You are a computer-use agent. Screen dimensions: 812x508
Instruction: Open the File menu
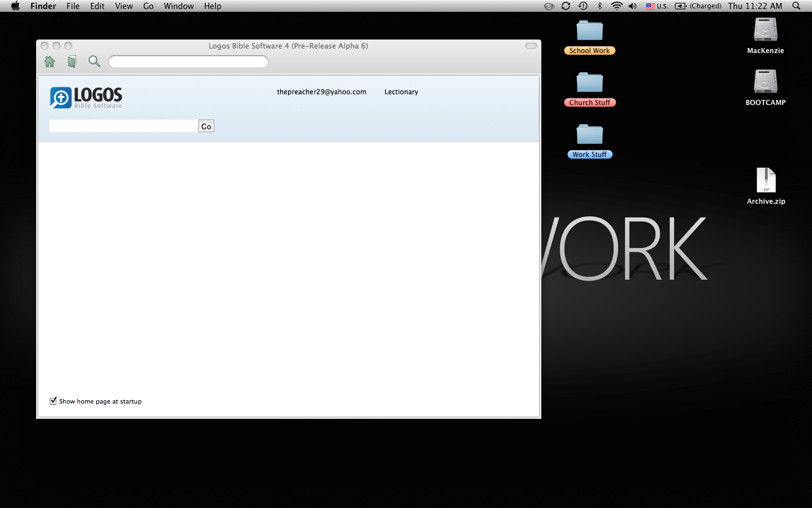pyautogui.click(x=73, y=6)
